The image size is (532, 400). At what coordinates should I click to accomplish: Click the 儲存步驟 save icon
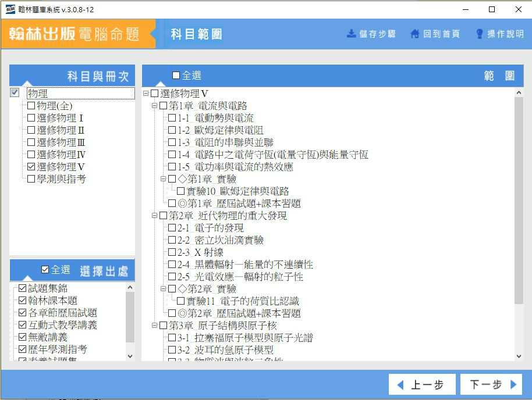(x=351, y=34)
